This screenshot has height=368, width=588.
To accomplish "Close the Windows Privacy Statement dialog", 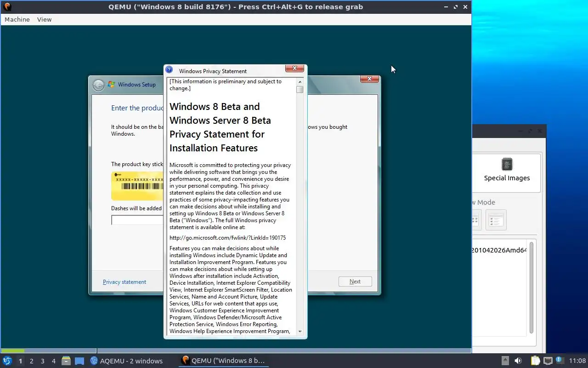I will tap(294, 69).
